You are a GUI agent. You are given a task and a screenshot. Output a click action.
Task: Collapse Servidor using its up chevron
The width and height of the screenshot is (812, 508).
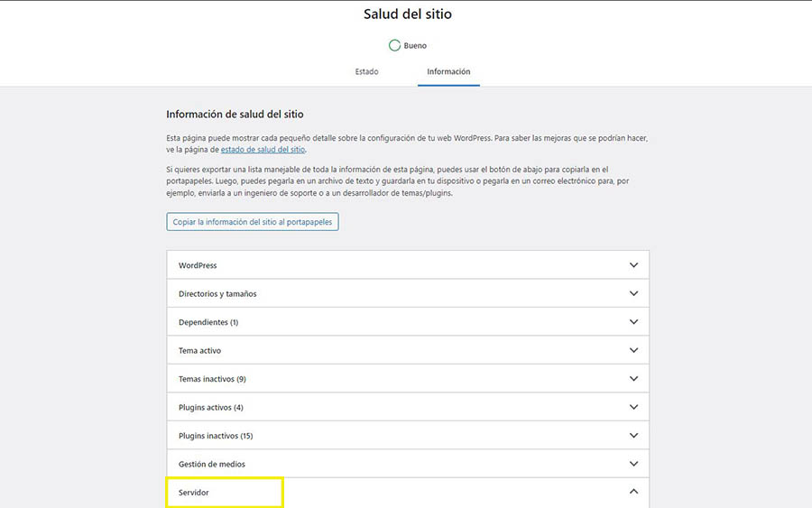[633, 492]
